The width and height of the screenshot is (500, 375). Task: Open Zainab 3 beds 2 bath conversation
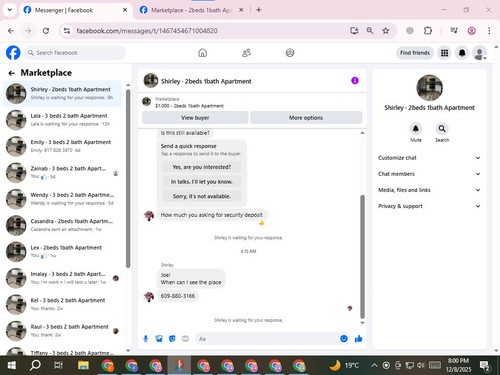pyautogui.click(x=63, y=173)
